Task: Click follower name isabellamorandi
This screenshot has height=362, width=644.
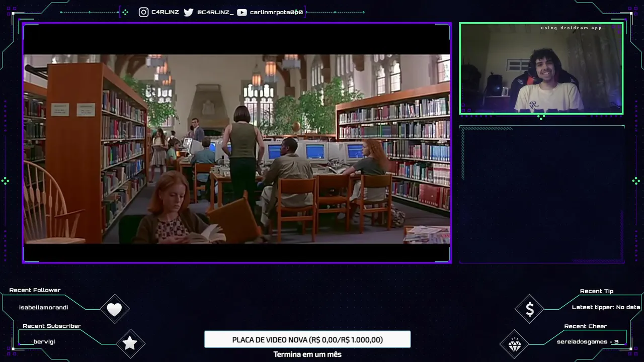Action: coord(44,307)
